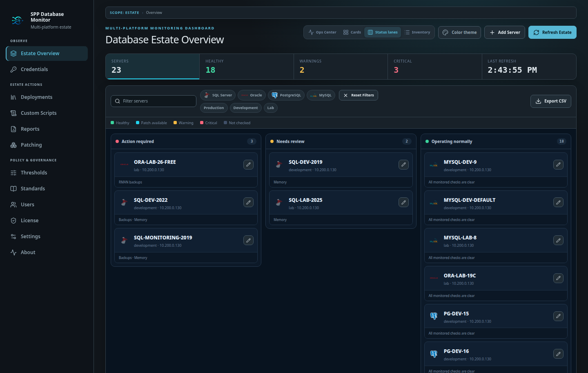
Task: Open Settings in sidebar
Action: click(x=47, y=237)
